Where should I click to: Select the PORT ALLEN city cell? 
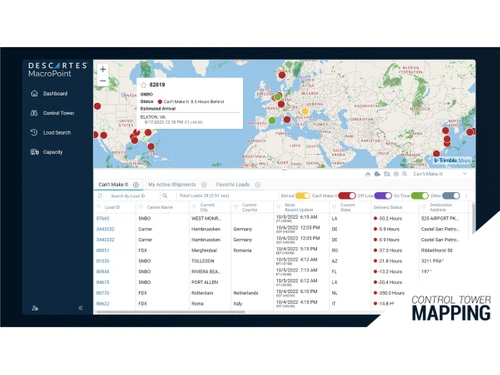click(x=205, y=282)
